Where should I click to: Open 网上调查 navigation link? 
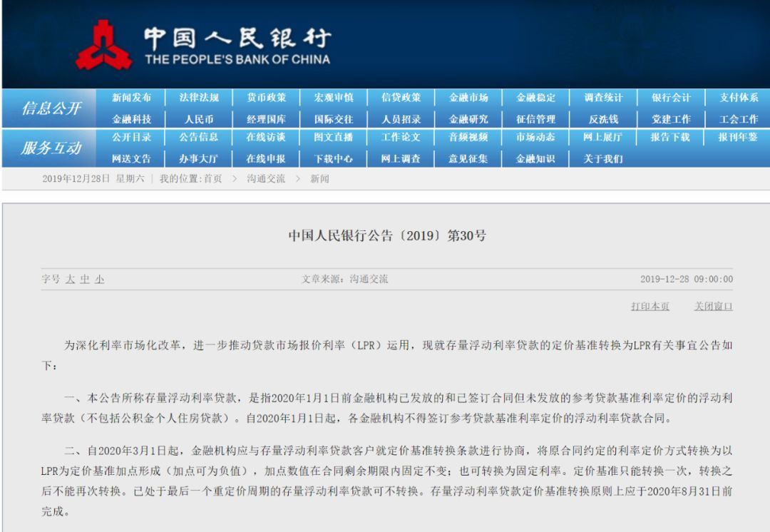pos(401,158)
